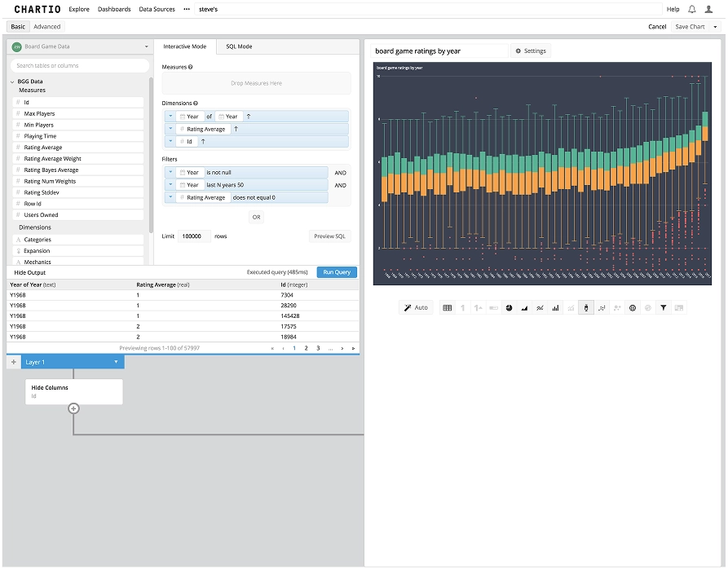Switch to SQL Mode tab
This screenshot has width=728, height=569.
coord(239,46)
